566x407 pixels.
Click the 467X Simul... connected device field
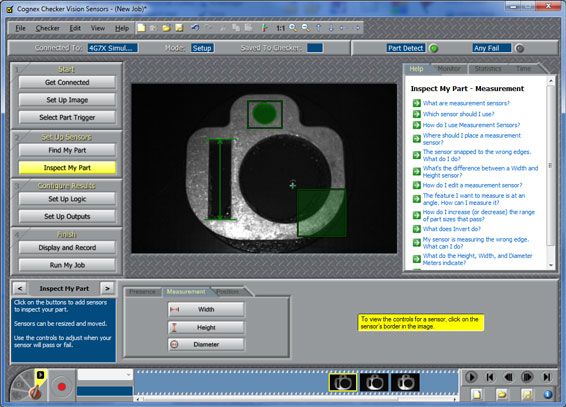[x=113, y=48]
